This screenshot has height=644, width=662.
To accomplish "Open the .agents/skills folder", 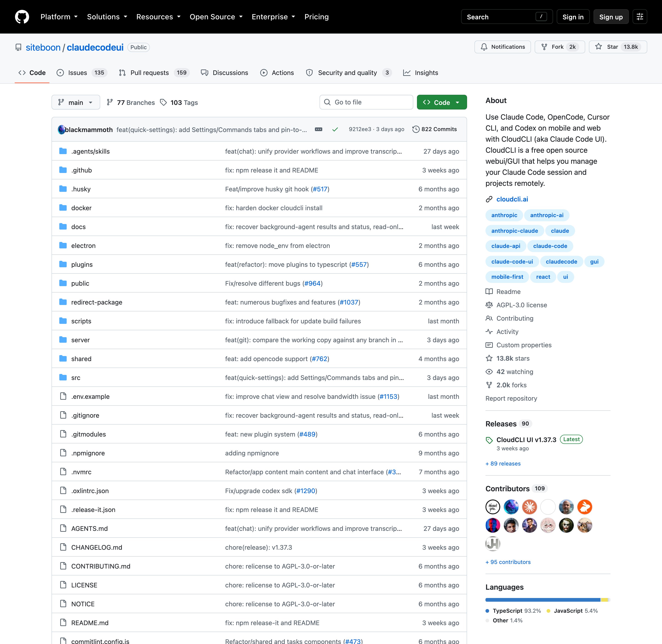I will tap(90, 151).
